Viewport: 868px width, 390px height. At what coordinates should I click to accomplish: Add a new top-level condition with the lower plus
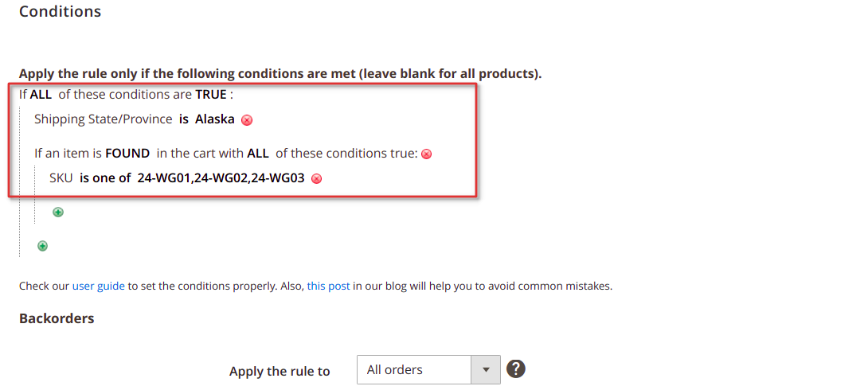coord(42,246)
